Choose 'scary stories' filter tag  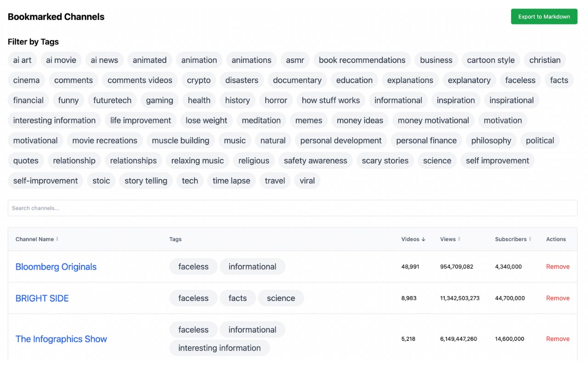[385, 161]
